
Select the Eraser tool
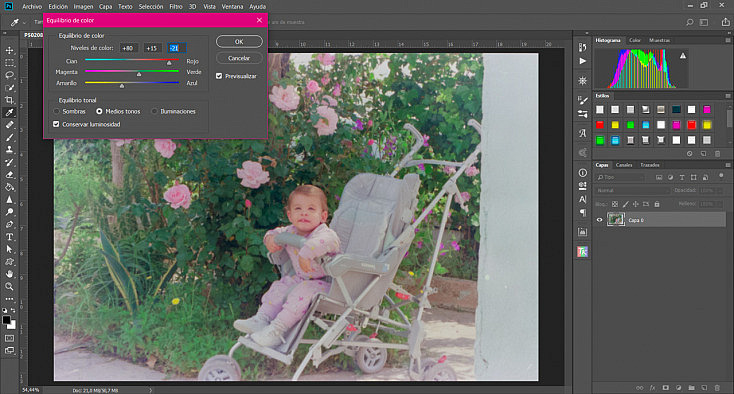(9, 175)
